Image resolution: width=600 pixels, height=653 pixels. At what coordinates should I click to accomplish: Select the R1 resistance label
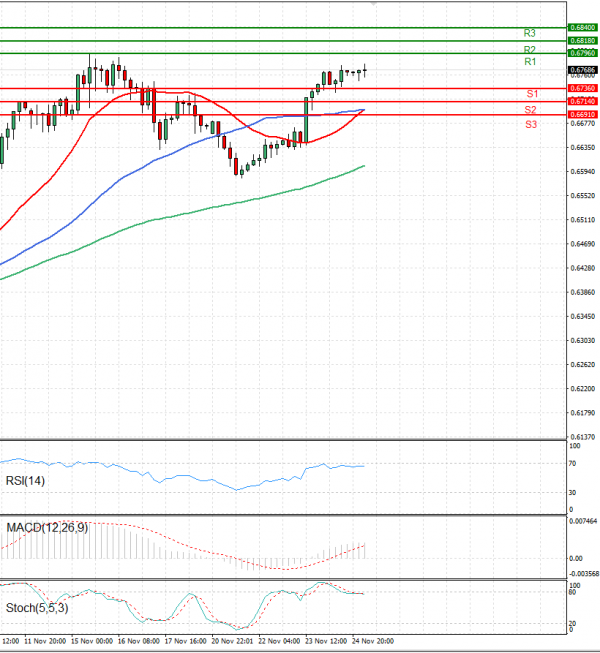coord(530,62)
